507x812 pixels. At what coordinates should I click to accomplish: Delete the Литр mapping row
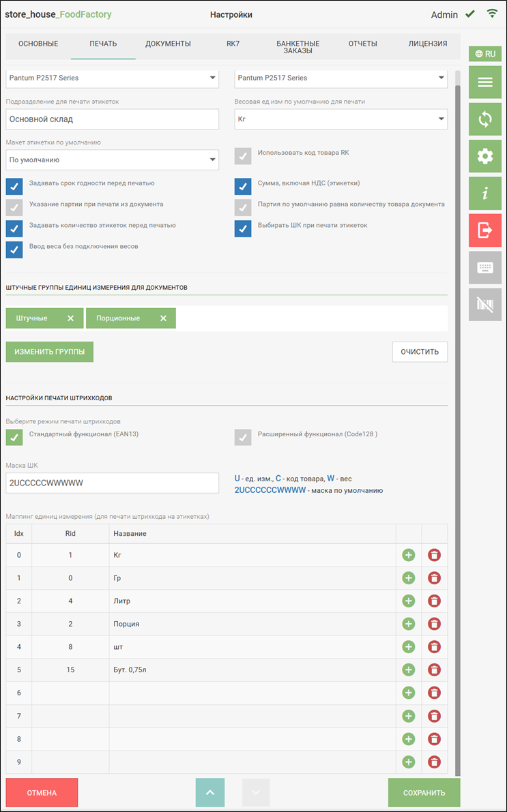[x=434, y=601]
